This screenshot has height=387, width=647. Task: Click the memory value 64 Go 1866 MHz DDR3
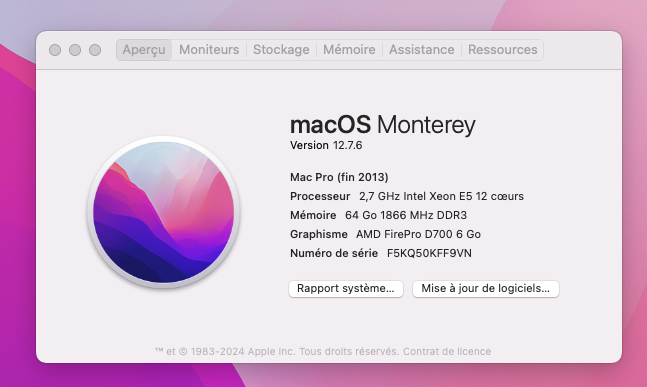pyautogui.click(x=406, y=215)
